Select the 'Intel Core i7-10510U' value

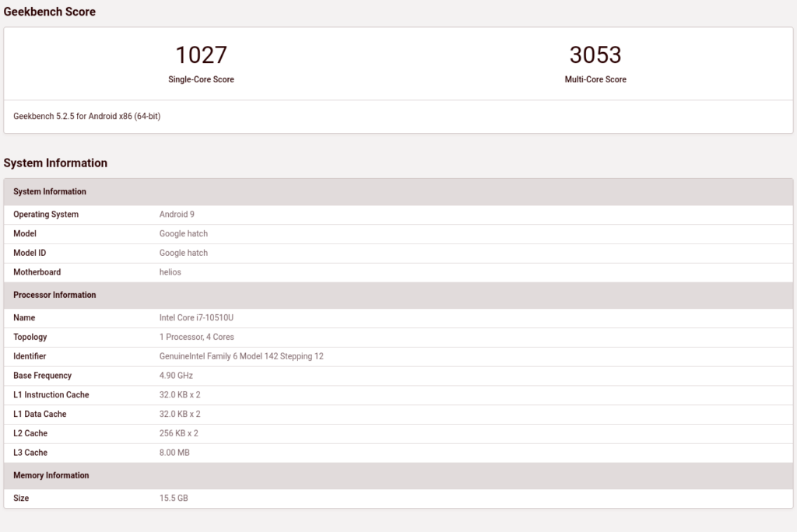196,318
